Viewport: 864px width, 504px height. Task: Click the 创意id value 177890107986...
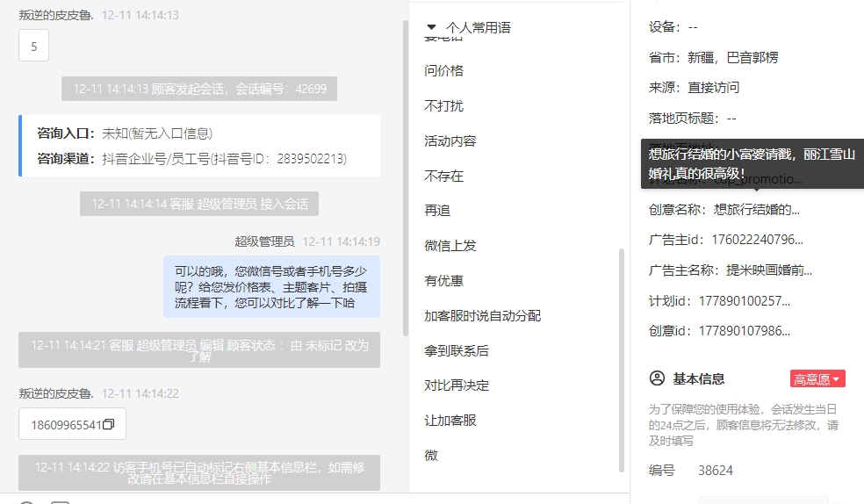[x=745, y=331]
